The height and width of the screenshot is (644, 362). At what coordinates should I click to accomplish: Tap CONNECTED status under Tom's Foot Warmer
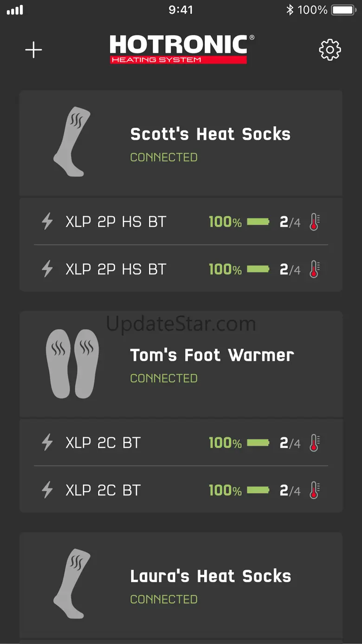click(164, 378)
